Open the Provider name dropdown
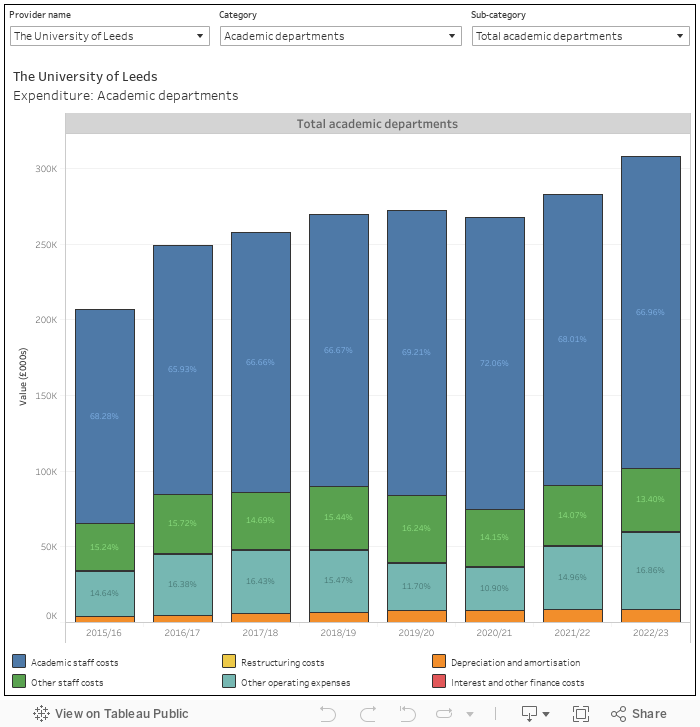 click(110, 36)
